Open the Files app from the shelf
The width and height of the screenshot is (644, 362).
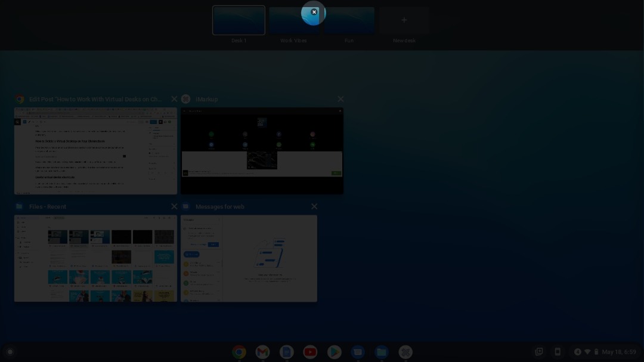coord(382,352)
